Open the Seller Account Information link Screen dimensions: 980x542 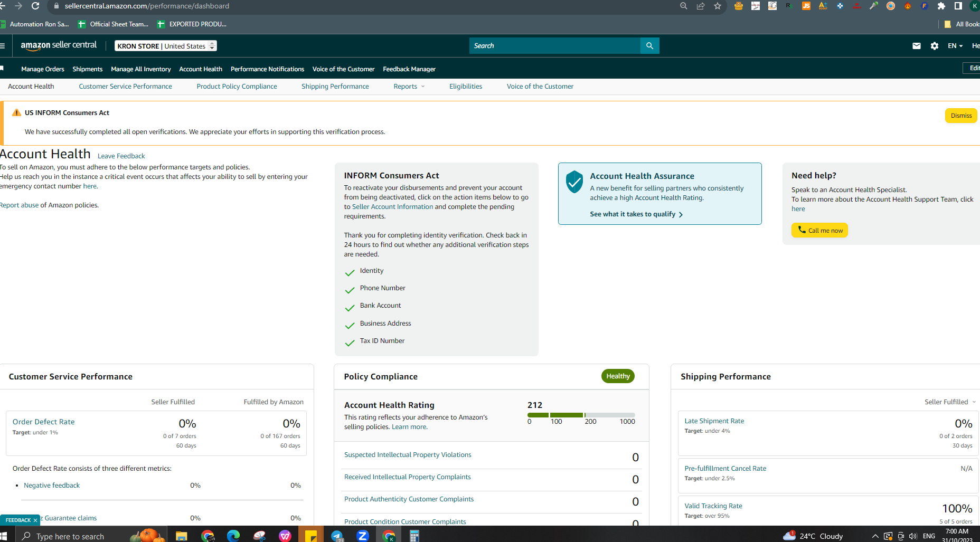pyautogui.click(x=392, y=207)
